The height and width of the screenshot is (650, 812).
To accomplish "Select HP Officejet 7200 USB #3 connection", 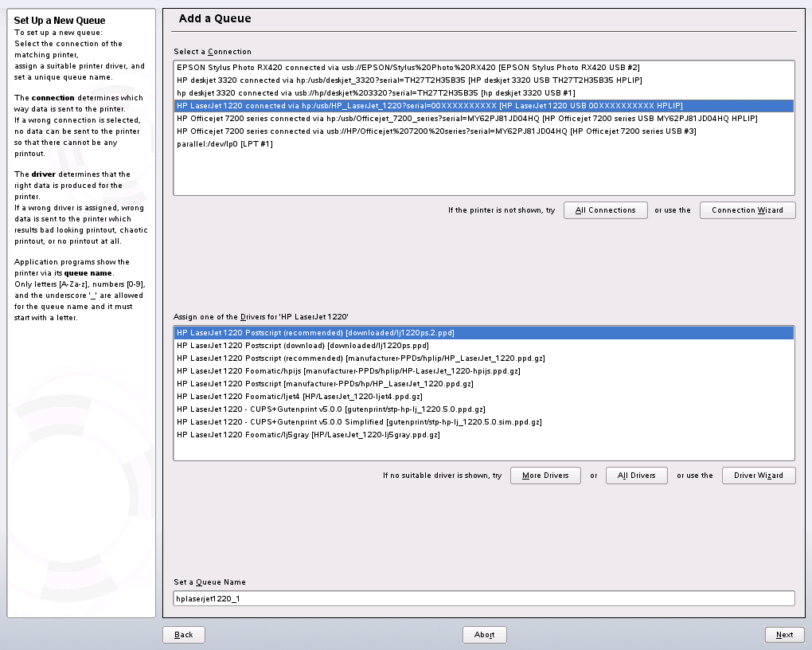I will point(436,131).
